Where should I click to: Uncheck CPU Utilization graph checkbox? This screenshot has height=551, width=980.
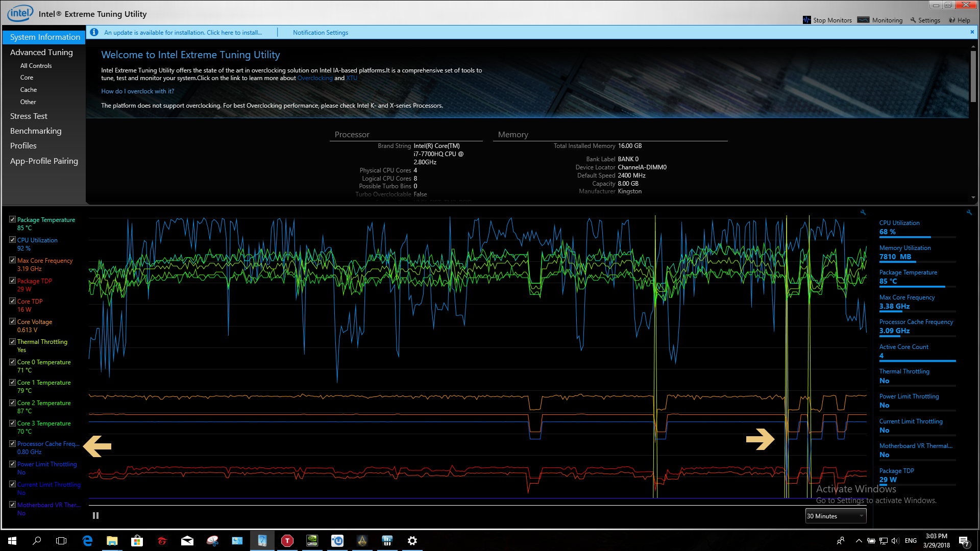pos(12,240)
